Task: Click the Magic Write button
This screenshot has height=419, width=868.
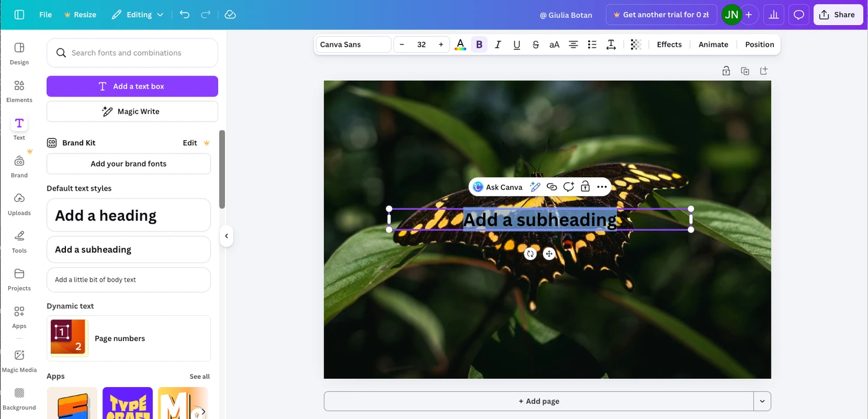Action: pyautogui.click(x=131, y=111)
